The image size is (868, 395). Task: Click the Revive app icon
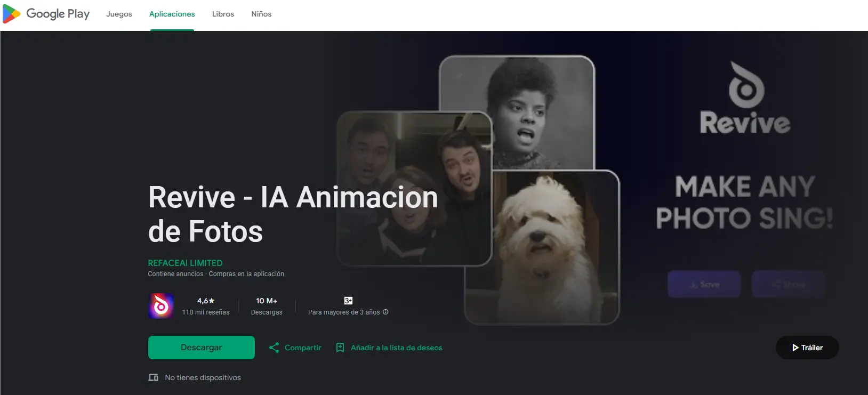click(x=161, y=306)
